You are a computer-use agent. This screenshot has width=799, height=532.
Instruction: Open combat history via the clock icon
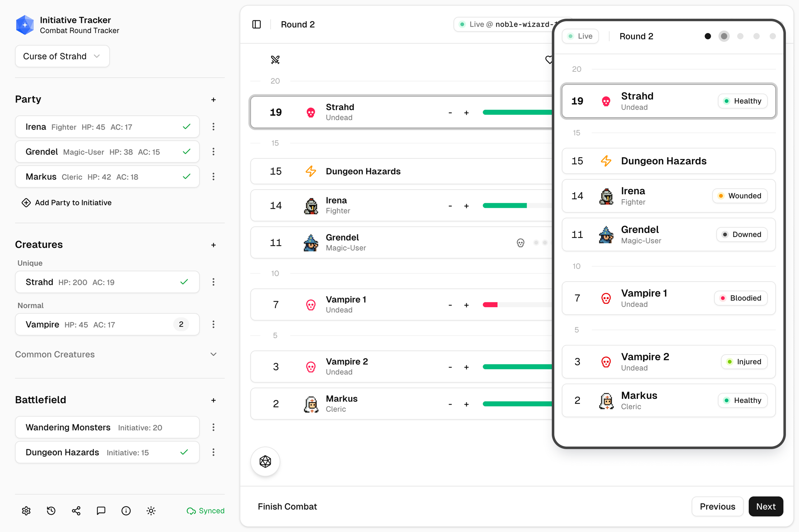[51, 510]
